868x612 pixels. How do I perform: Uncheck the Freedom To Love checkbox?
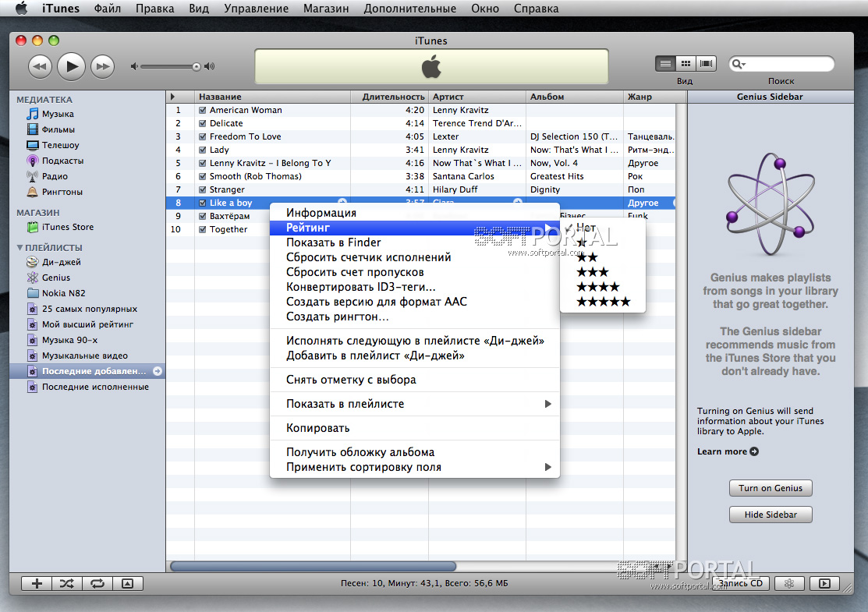[x=203, y=136]
